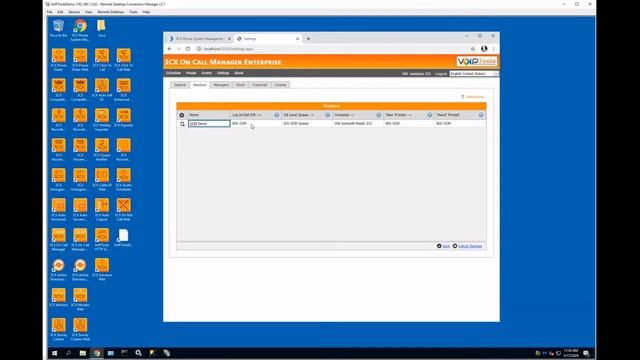This screenshot has height=360, width=640.
Task: Click the copy icon beside the OCM Demo row
Action: [182, 123]
